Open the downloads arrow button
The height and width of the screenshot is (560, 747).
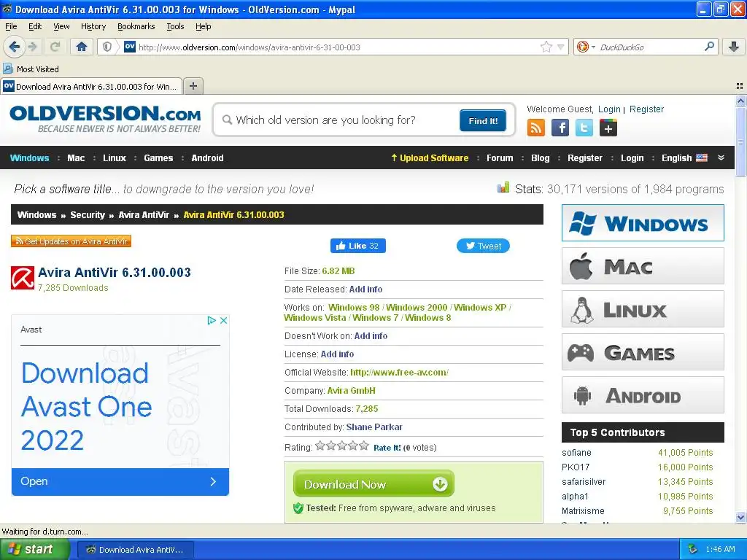coord(734,47)
